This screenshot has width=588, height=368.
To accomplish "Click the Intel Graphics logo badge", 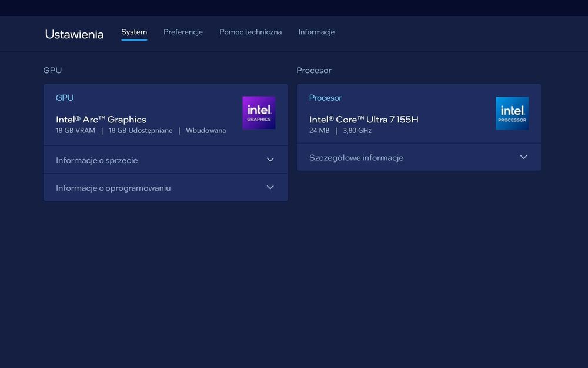I will 259,112.
